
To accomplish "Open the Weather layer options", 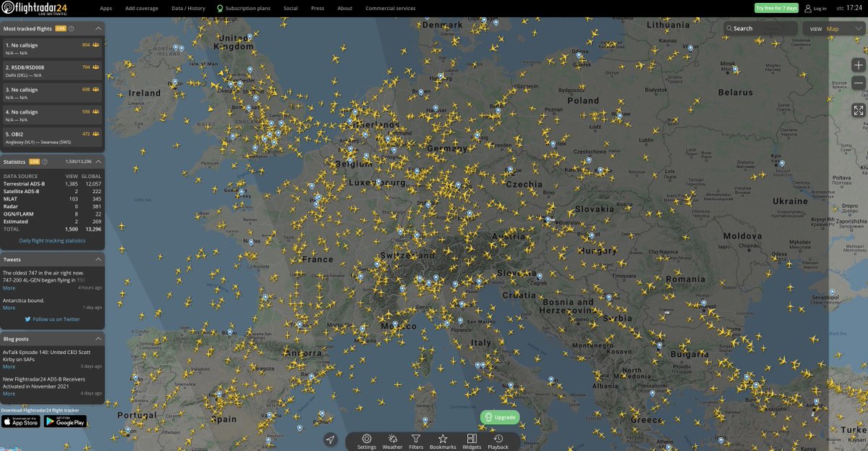I will tap(392, 441).
